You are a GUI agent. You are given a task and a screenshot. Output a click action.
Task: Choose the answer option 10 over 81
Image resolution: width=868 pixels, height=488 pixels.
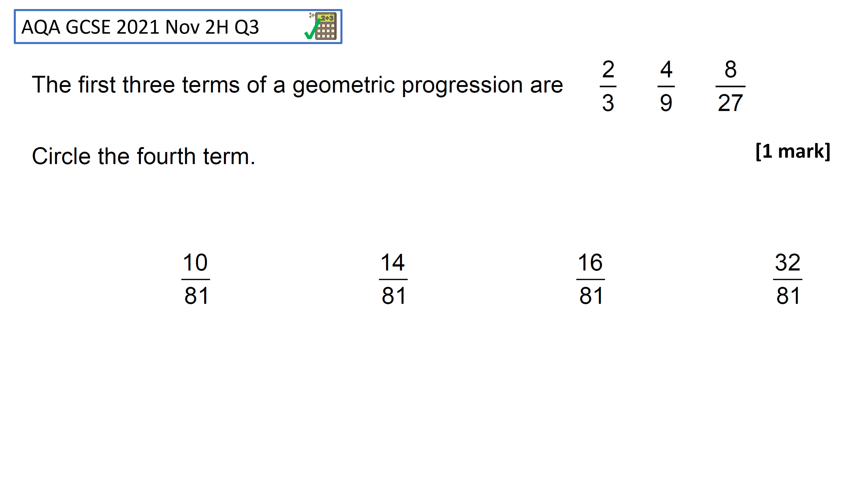[x=196, y=279]
